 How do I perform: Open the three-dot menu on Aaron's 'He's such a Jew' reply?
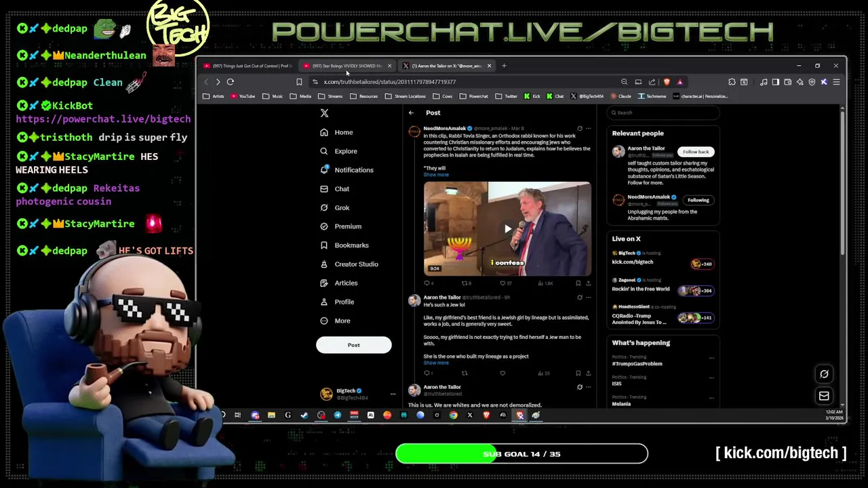[x=588, y=297]
